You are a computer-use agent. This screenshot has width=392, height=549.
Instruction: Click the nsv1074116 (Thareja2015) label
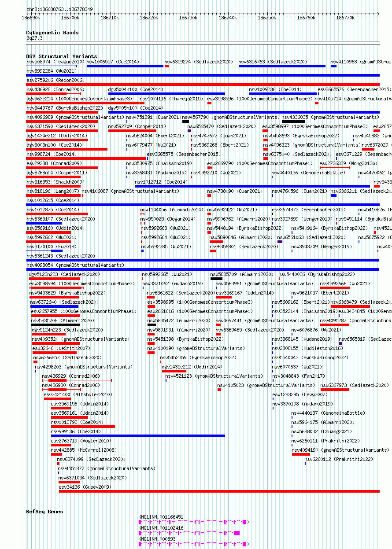[171, 99]
